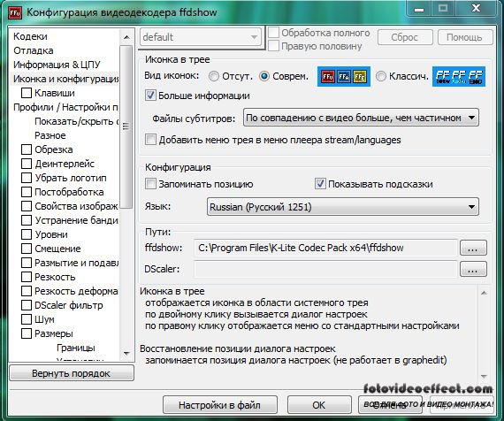
Task: Select the 'Отсут.' icon type radio button
Action: (214, 76)
